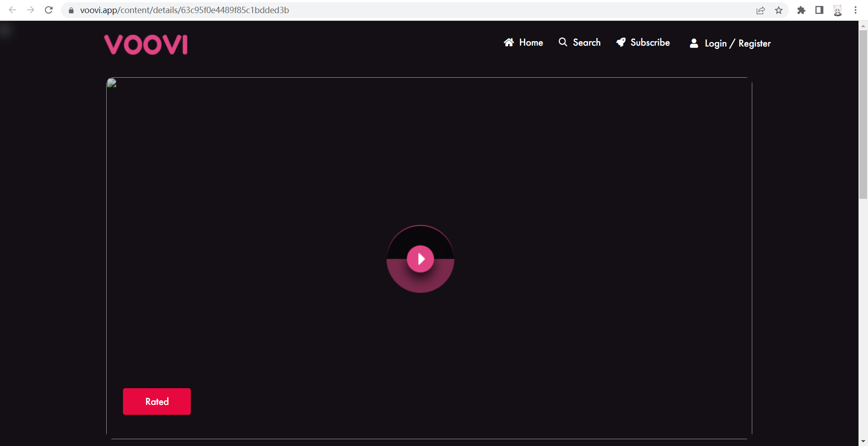View site information lock icon
The width and height of the screenshot is (868, 446).
click(71, 10)
